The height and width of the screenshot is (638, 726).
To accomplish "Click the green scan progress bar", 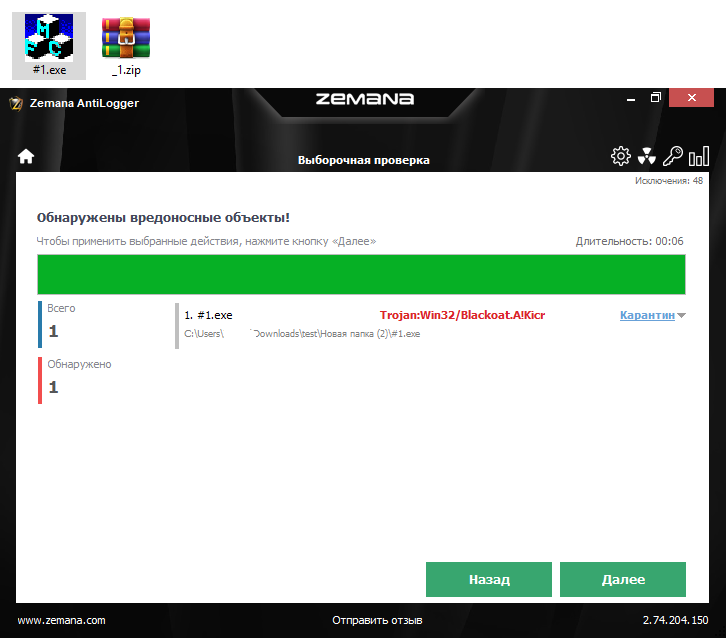I will coord(361,274).
